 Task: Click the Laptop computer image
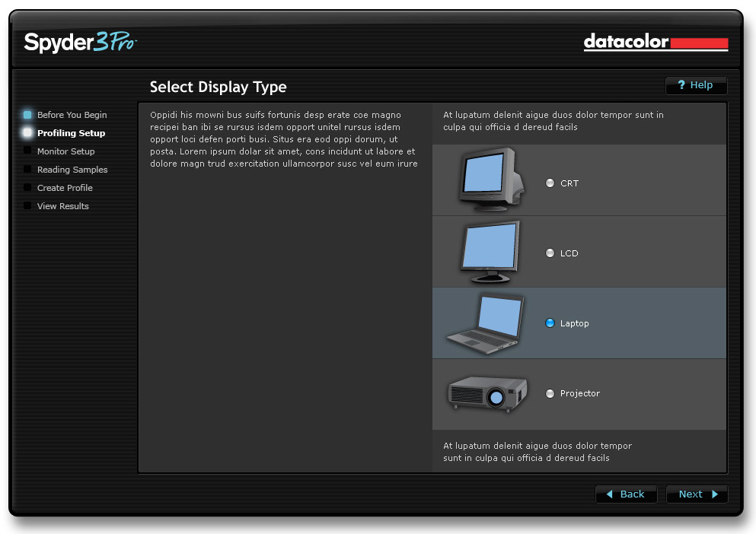pos(486,323)
